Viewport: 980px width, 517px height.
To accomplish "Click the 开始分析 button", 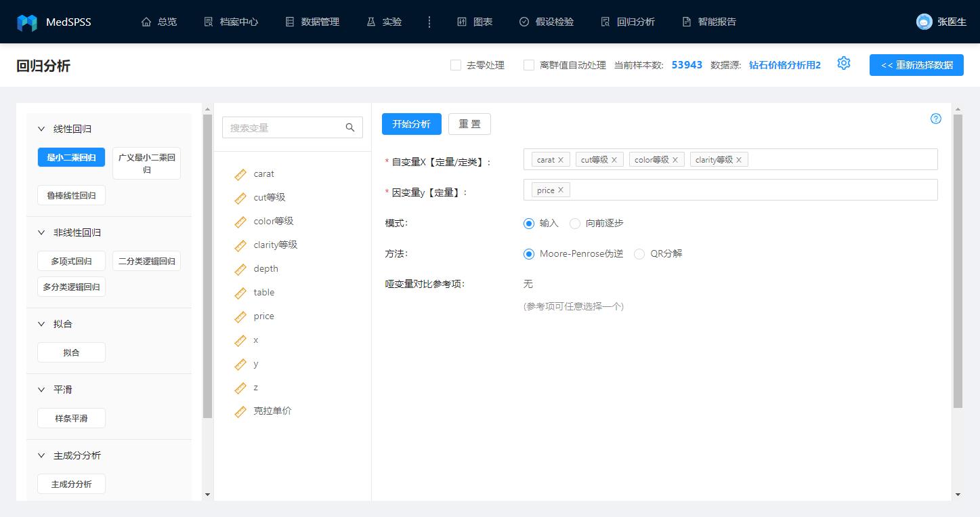I will [x=411, y=124].
